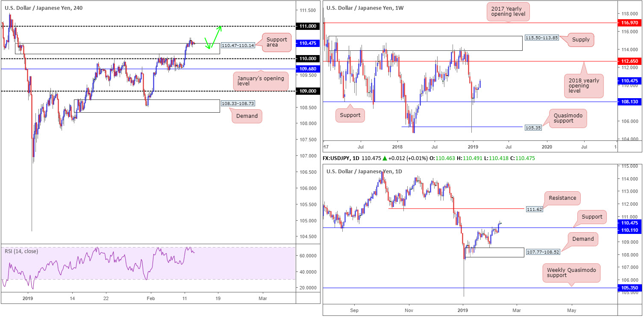
Task: Click the 111.000 price level tag
Action: 308,26
